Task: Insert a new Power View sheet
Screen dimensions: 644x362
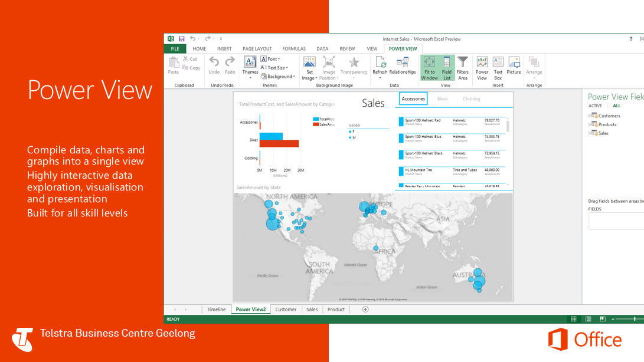Action: 482,68
